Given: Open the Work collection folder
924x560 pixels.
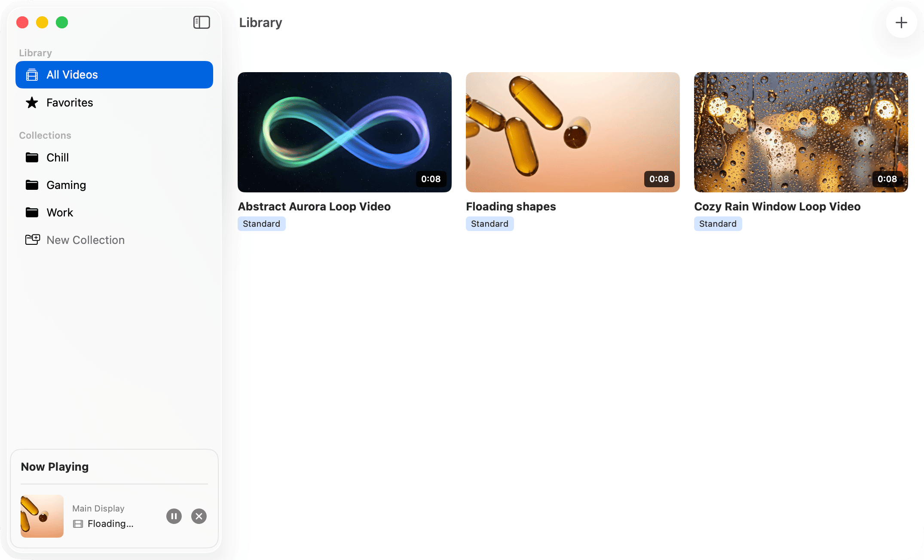Looking at the screenshot, I should point(59,212).
